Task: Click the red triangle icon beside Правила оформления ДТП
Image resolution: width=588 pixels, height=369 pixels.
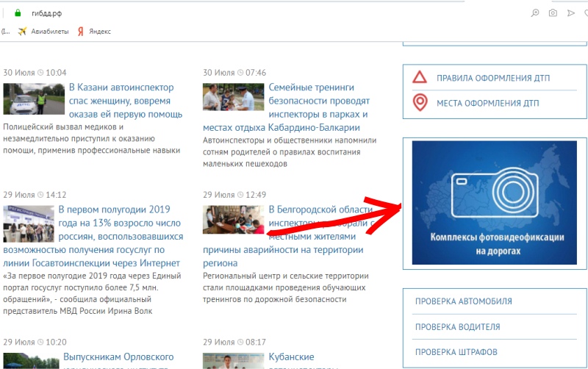Action: click(420, 78)
